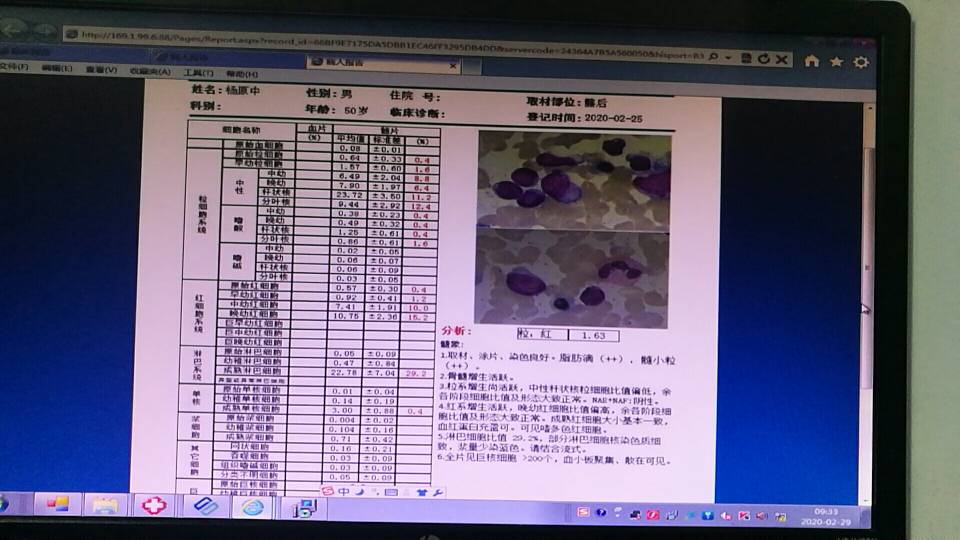
Task: Open the folder icon on the taskbar
Action: [x=105, y=506]
